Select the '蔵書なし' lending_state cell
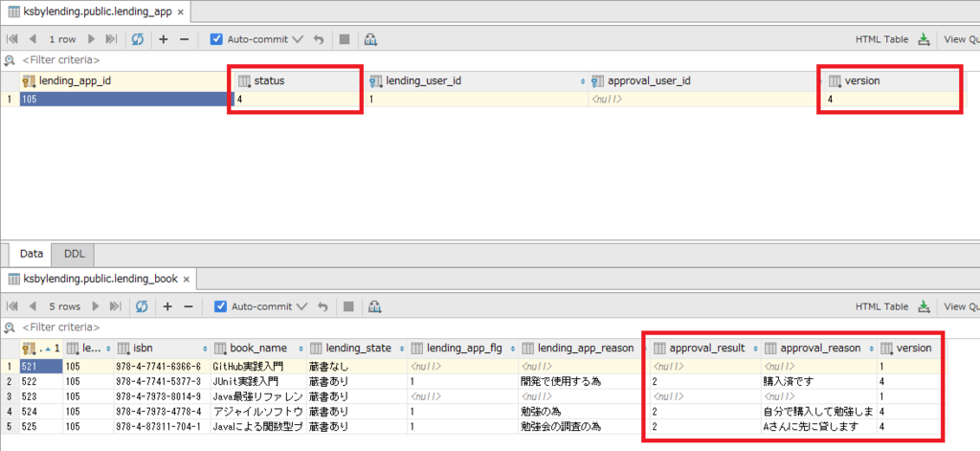 pyautogui.click(x=357, y=366)
